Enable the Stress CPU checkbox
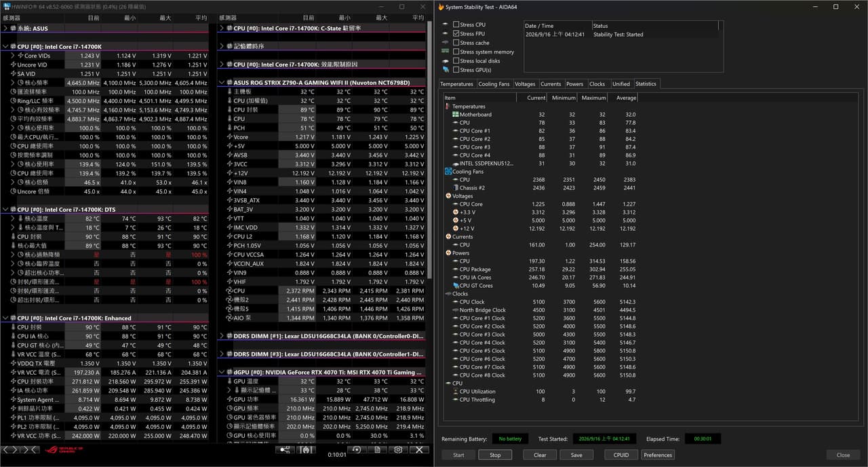The image size is (868, 467). [456, 24]
